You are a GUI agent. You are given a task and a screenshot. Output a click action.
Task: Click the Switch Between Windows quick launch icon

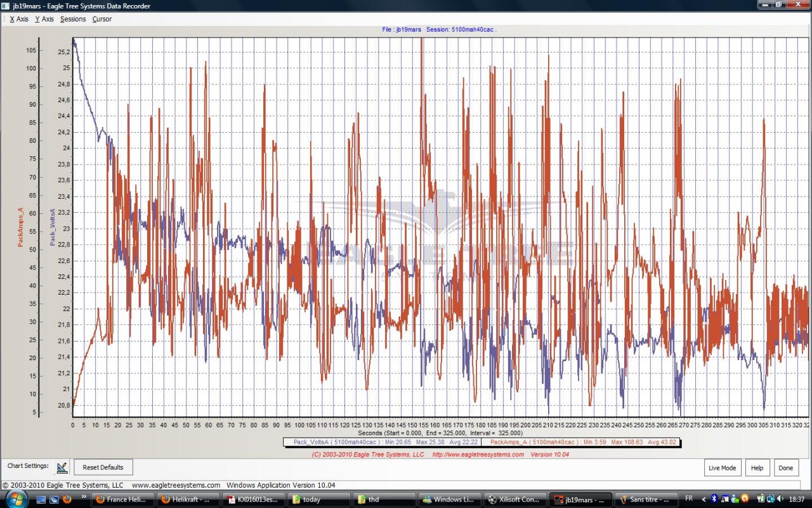tap(53, 500)
